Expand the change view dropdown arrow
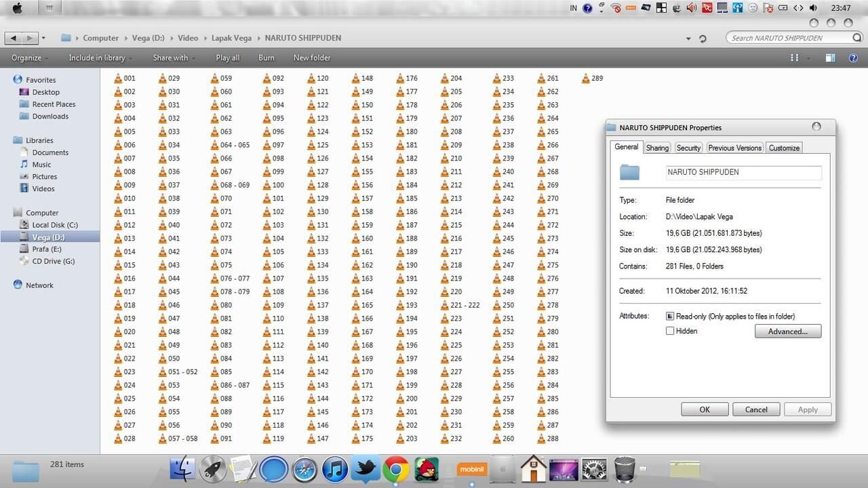This screenshot has width=868, height=488. click(x=809, y=58)
